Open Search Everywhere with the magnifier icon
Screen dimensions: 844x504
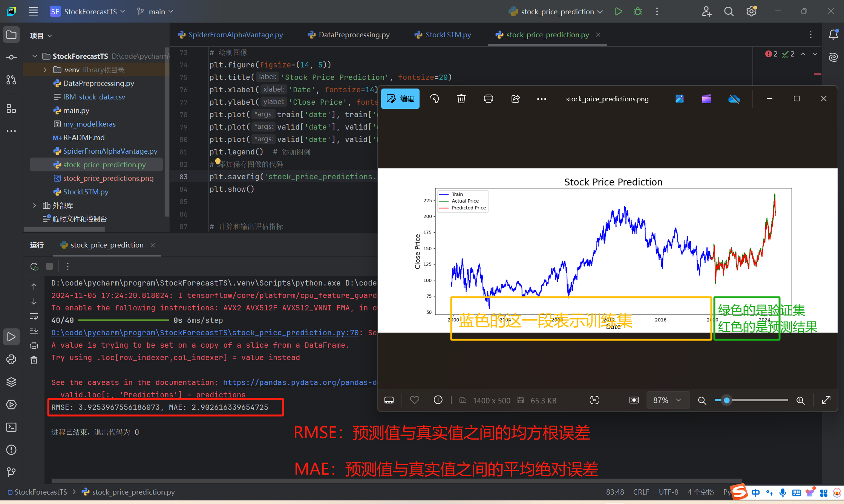click(729, 11)
